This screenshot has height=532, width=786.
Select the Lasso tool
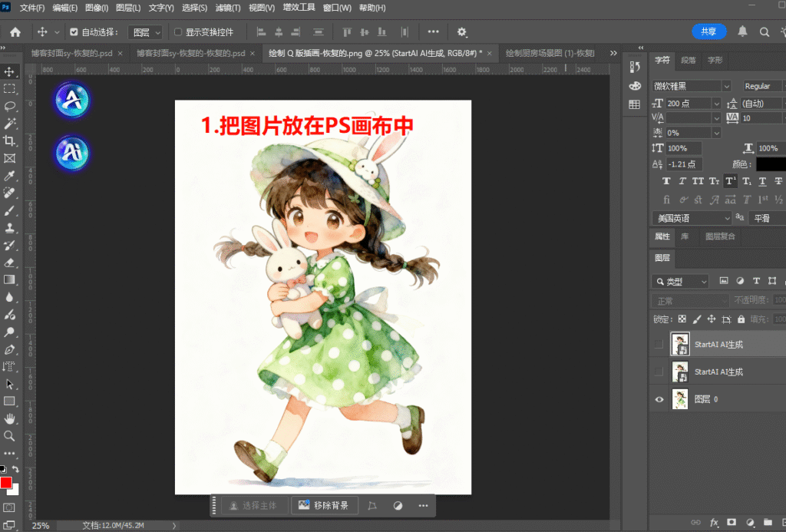point(10,105)
